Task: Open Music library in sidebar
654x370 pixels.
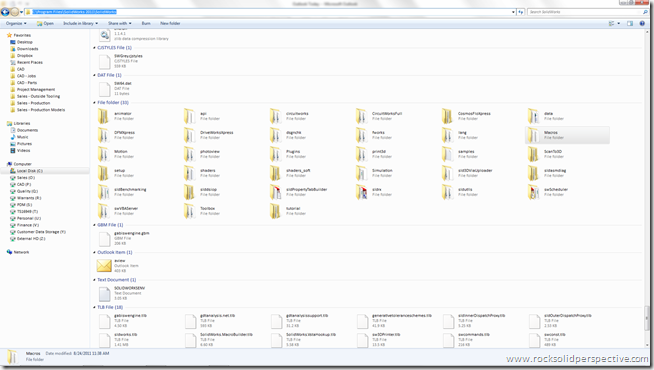Action: 20,137
